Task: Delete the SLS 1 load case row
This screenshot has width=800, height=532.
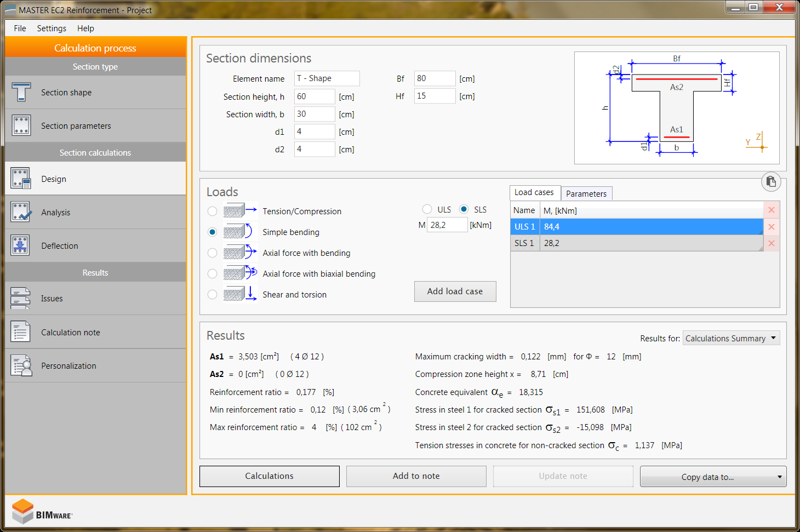Action: [772, 243]
